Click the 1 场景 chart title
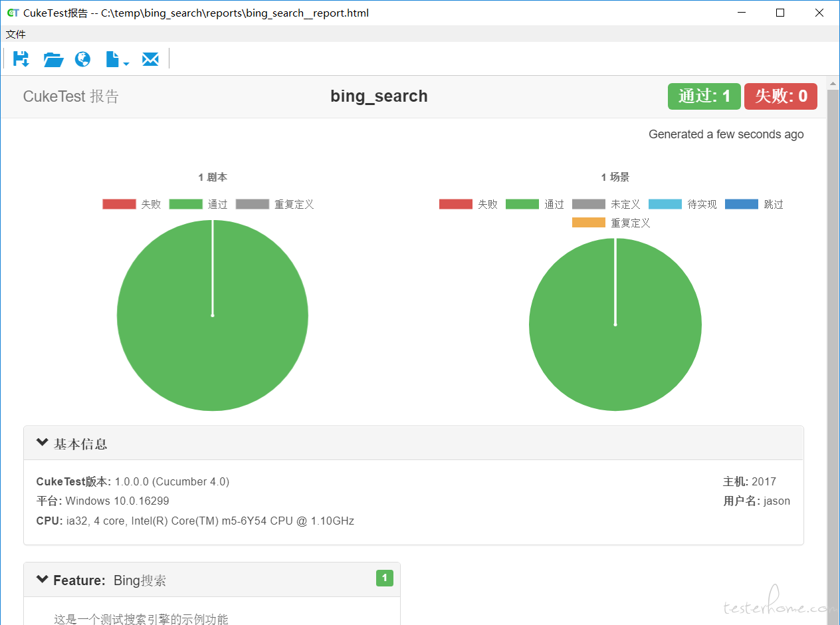 pos(615,178)
